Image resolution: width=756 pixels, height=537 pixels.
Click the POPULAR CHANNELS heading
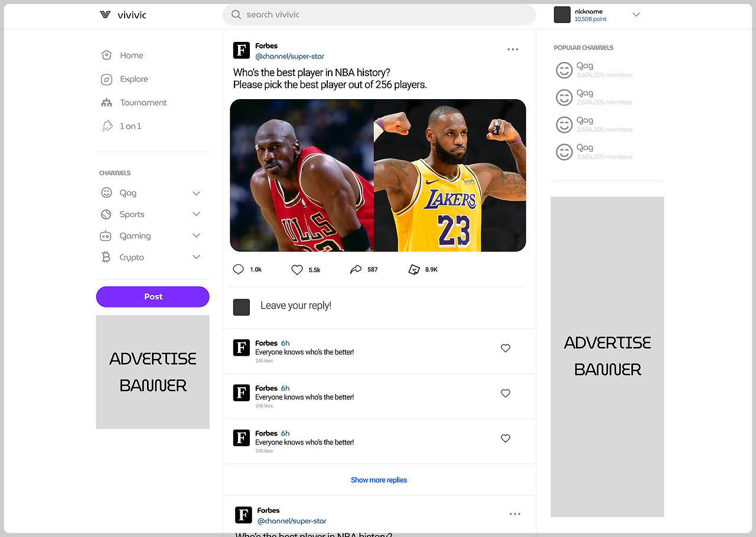(584, 48)
